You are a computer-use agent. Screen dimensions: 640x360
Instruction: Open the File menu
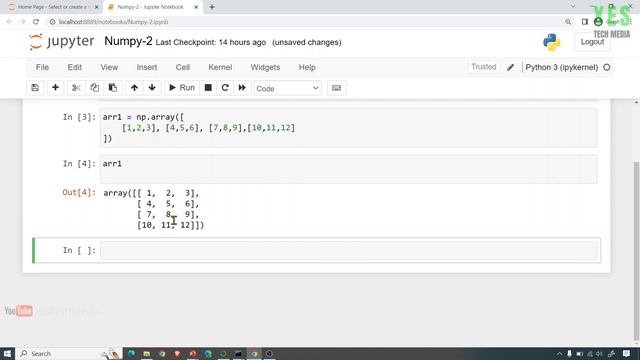(42, 67)
